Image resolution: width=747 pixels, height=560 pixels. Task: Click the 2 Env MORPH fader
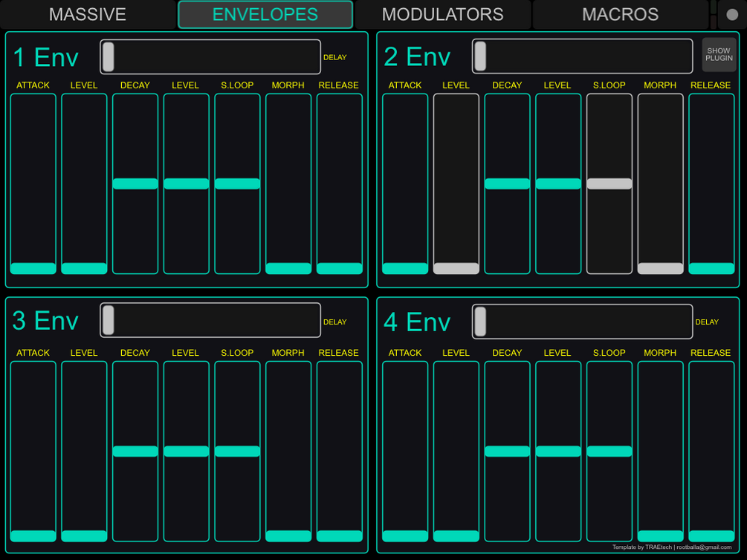[x=660, y=183]
